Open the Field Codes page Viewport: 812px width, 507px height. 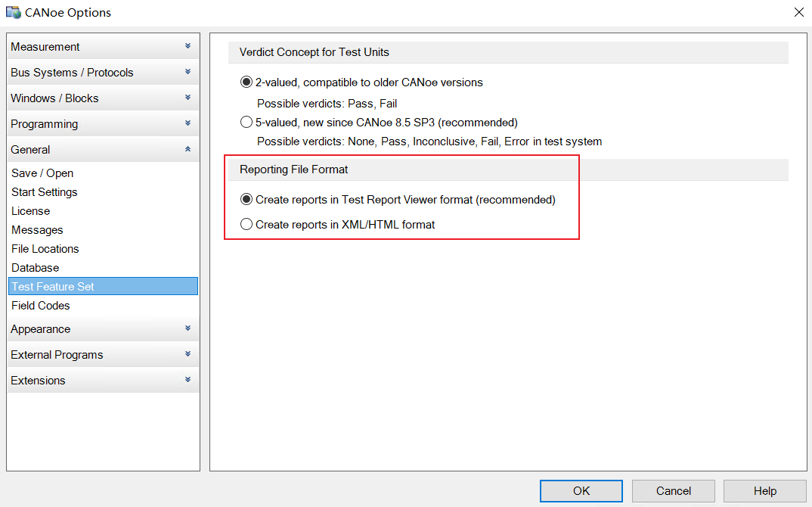pos(103,306)
